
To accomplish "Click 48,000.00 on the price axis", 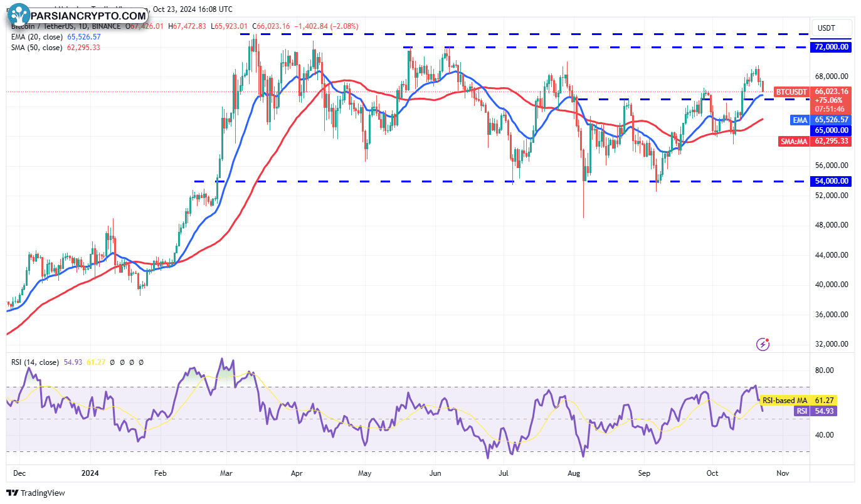I will pyautogui.click(x=832, y=225).
